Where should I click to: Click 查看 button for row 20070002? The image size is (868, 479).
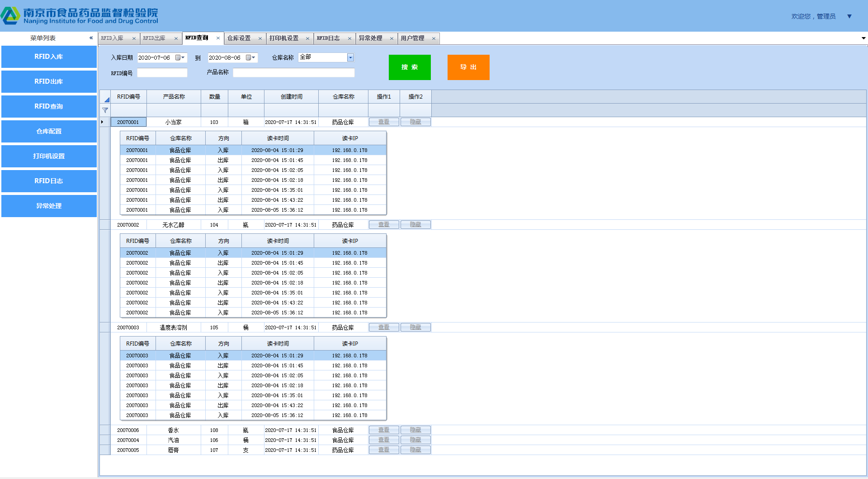[x=384, y=225]
